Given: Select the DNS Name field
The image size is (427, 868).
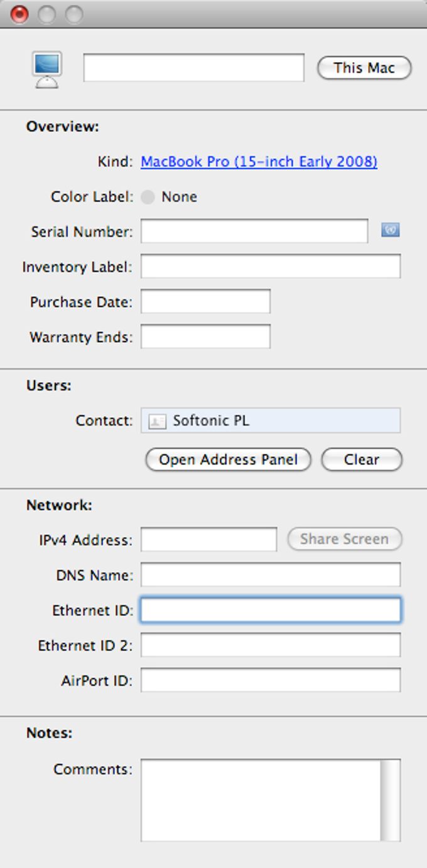Looking at the screenshot, I should click(x=271, y=575).
